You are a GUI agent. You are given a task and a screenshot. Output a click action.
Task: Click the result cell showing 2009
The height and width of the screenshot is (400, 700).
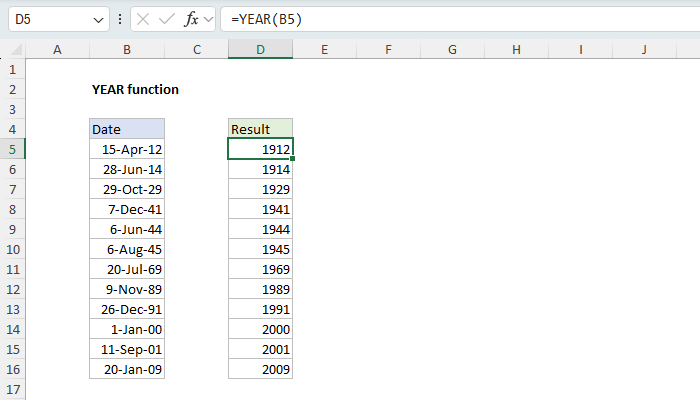coord(260,369)
